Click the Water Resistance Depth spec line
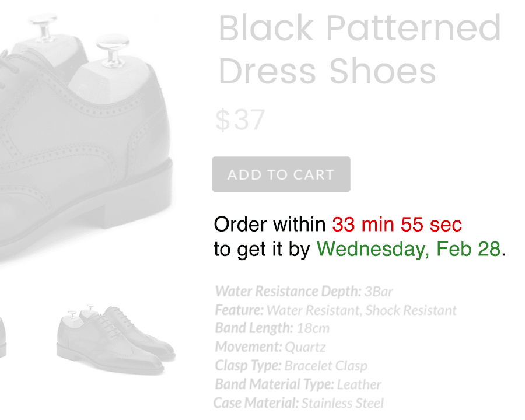The image size is (525, 420). tap(304, 292)
